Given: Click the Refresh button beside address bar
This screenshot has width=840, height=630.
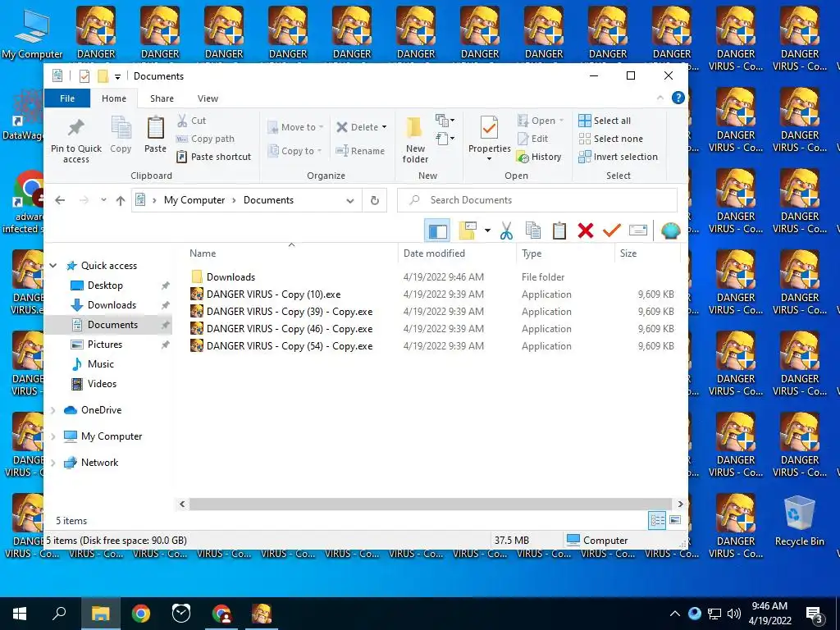Looking at the screenshot, I should tap(375, 200).
